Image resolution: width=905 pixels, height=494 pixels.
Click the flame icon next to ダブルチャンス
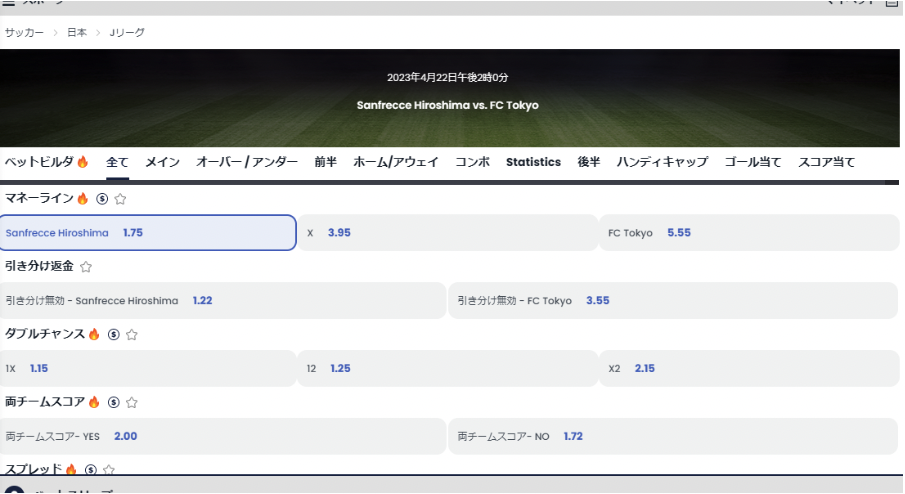coord(94,334)
